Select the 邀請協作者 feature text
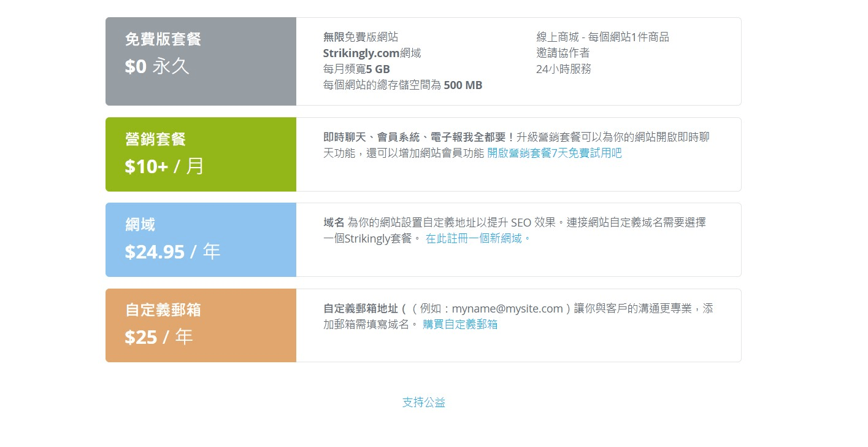Image resolution: width=868 pixels, height=447 pixels. 563,53
